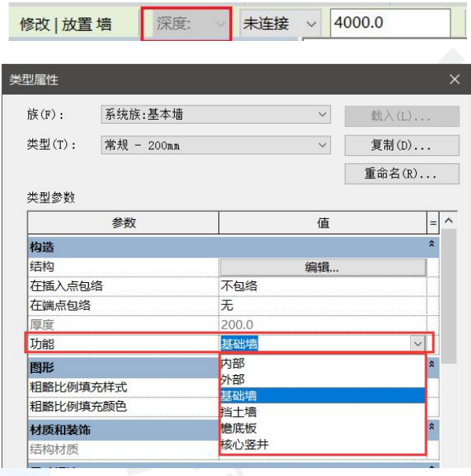471x476 pixels.
Task: Click the 结构 parameter label
Action: coord(42,267)
